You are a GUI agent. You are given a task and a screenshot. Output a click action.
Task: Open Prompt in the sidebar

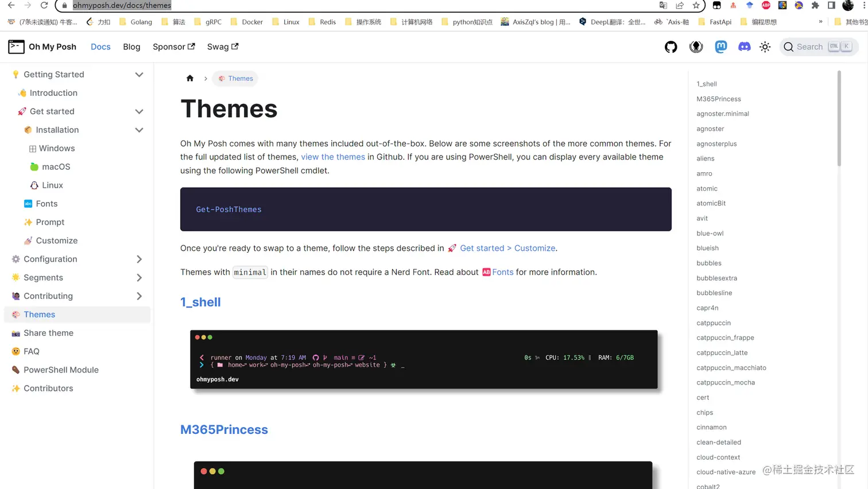[50, 222]
